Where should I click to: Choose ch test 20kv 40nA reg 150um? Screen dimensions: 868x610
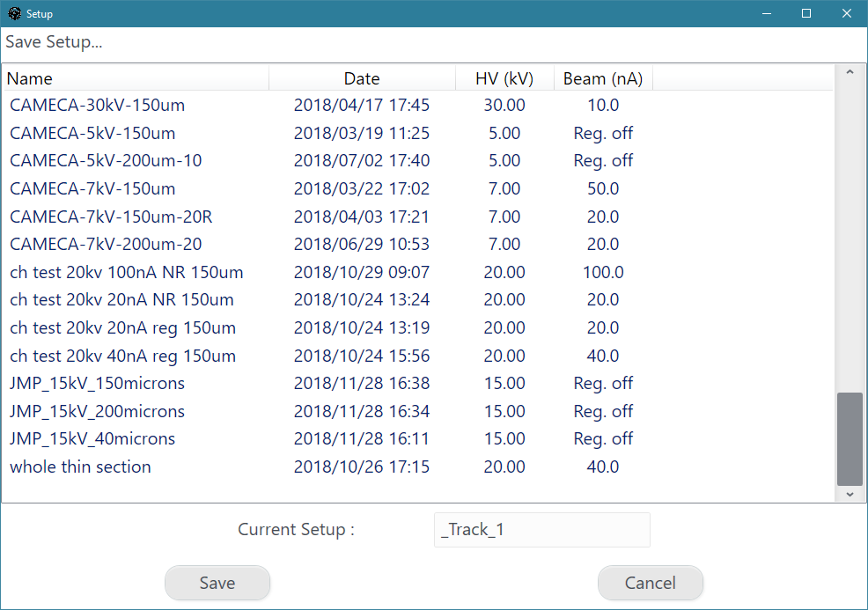pos(122,356)
